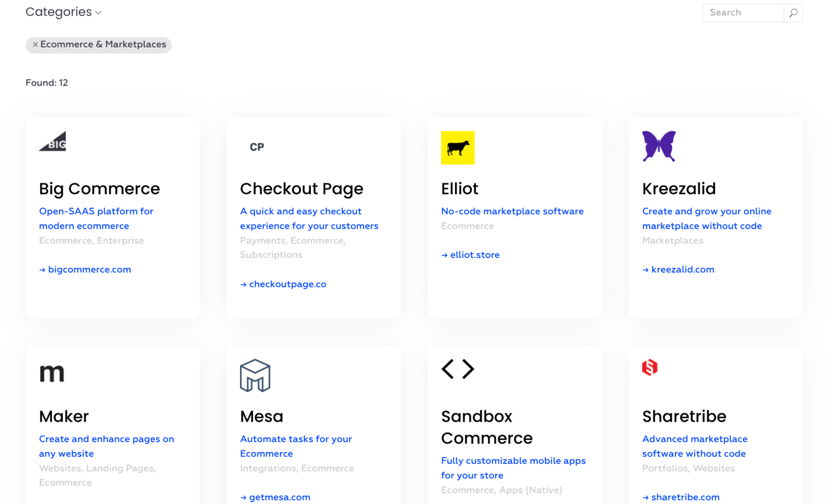This screenshot has width=832, height=504.
Task: Click 'A quick and easy checkout experience' description
Action: pos(309,219)
